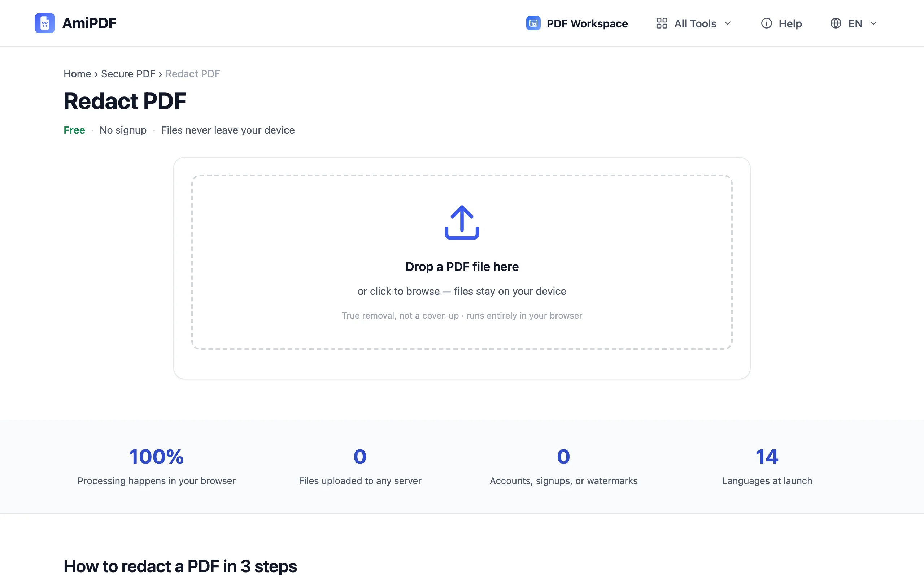
Task: Click the All Tools grid icon
Action: click(662, 23)
